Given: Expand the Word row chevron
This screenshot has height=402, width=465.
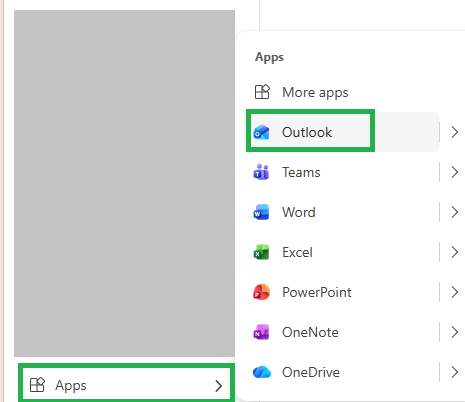Looking at the screenshot, I should click(454, 212).
